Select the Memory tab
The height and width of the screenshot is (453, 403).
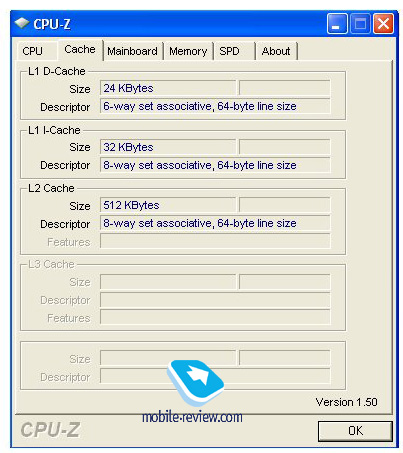(188, 51)
